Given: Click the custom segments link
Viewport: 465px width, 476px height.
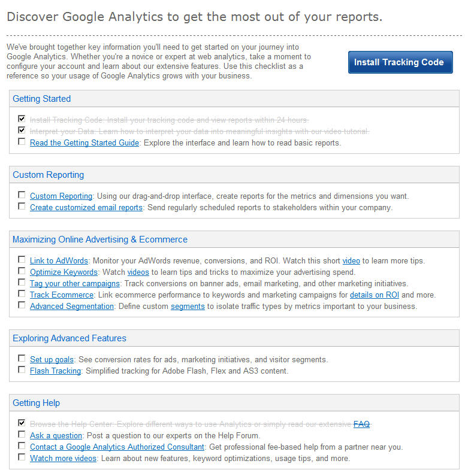Looking at the screenshot, I should (x=188, y=307).
